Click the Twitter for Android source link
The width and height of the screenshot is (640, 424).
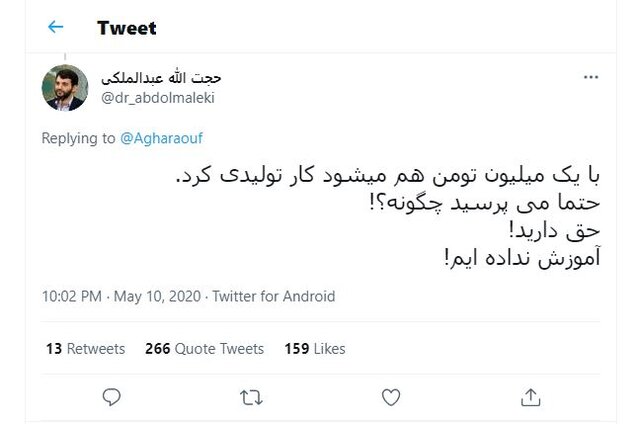pos(273,296)
